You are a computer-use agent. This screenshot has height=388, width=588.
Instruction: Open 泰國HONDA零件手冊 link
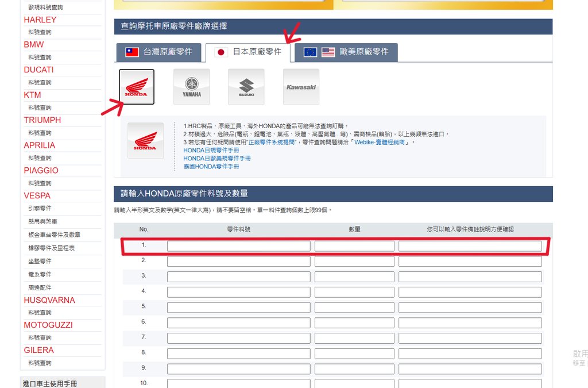tap(211, 166)
